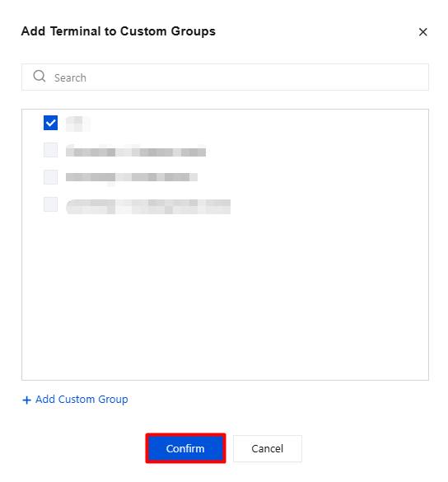The width and height of the screenshot is (448, 482).
Task: Tick the second group checkbox
Action: pos(51,150)
